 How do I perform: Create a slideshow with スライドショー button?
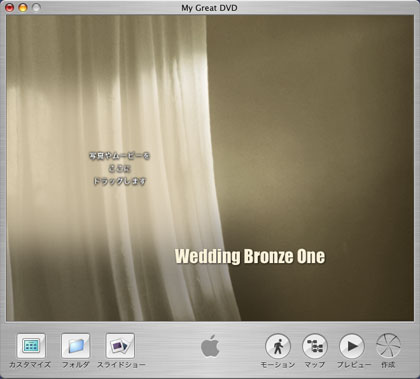pyautogui.click(x=120, y=346)
